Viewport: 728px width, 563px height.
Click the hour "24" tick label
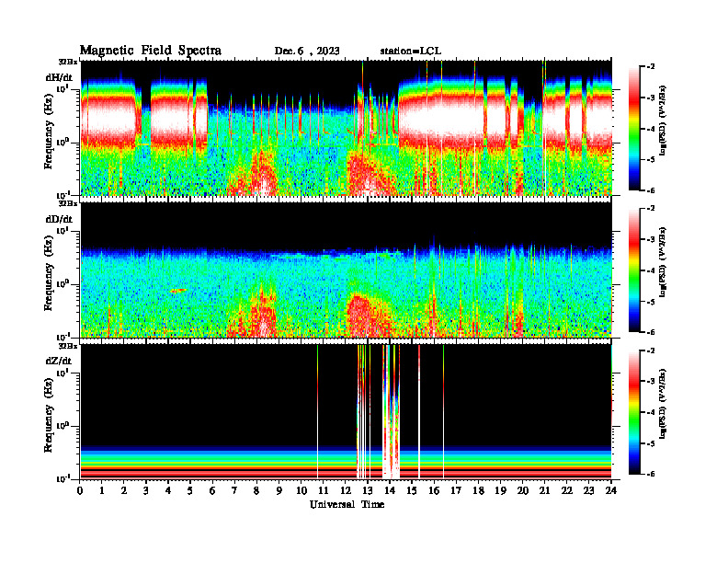click(611, 491)
